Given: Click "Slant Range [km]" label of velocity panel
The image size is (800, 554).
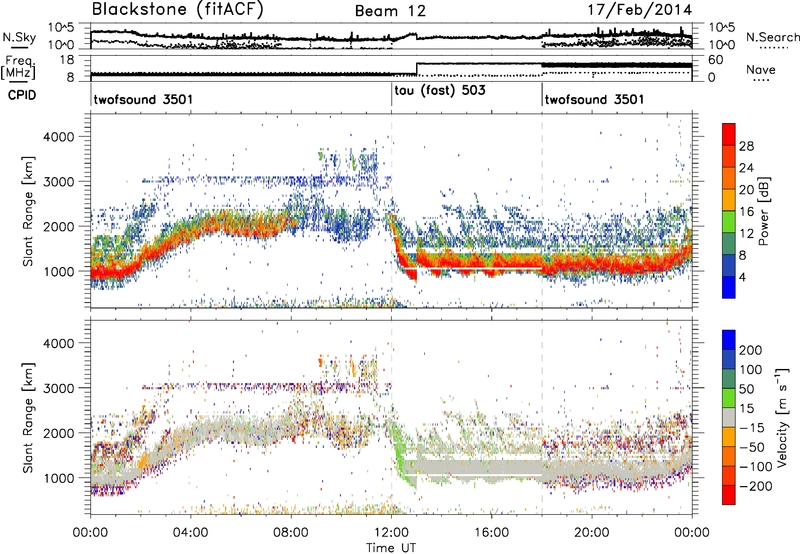Looking at the screenshot, I should [x=28, y=418].
